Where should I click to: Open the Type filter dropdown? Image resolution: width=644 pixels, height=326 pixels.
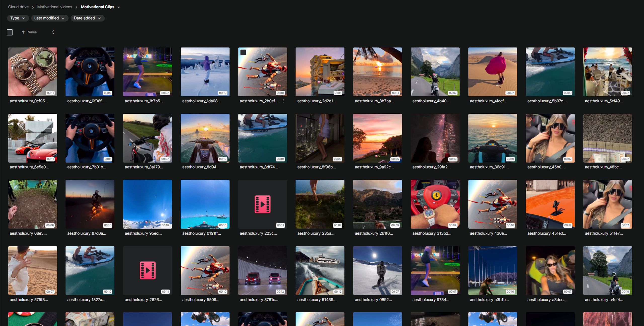pos(18,18)
